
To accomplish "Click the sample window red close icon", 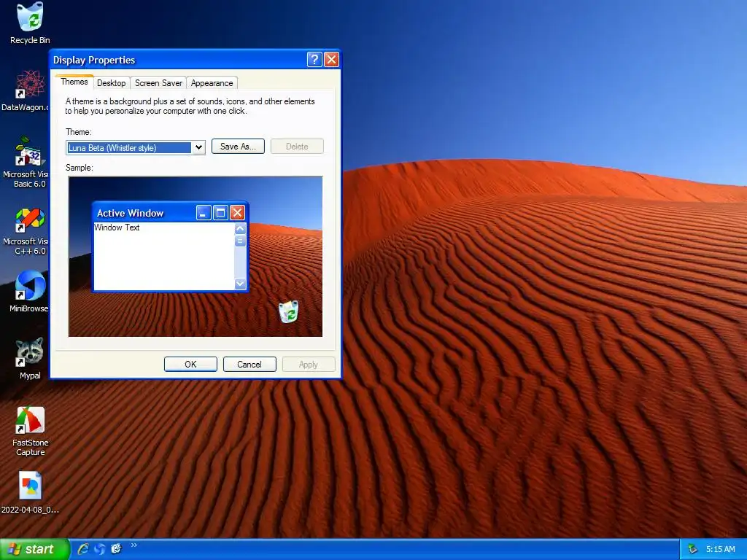I will coord(237,212).
